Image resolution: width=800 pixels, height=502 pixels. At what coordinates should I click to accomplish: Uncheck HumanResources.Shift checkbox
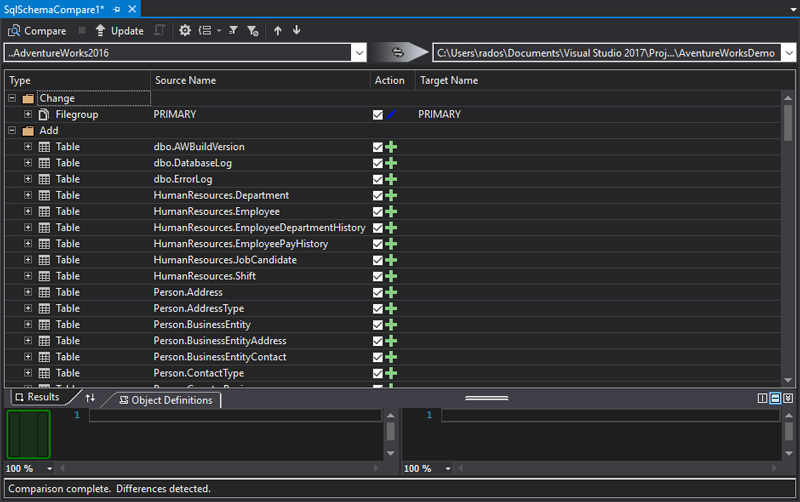pyautogui.click(x=378, y=277)
